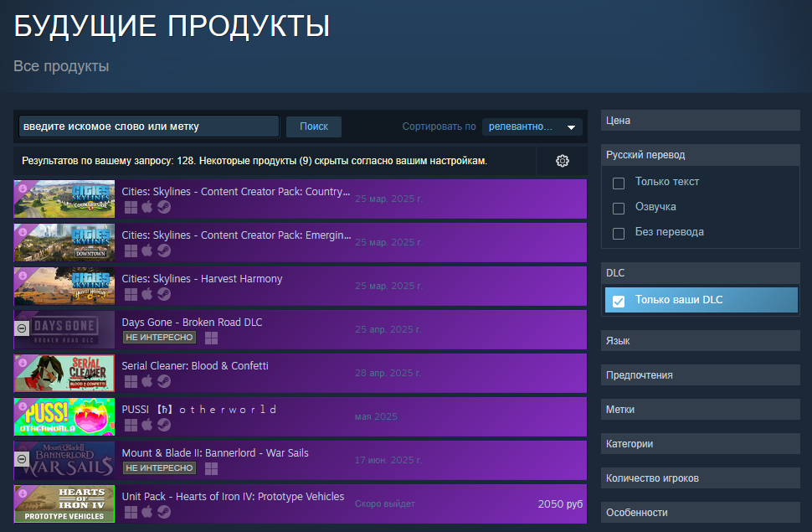Click 'НЕ ИНТЕРЕСНО' label on Days Gone row
Image resolution: width=812 pixels, height=532 pixels.
point(159,337)
